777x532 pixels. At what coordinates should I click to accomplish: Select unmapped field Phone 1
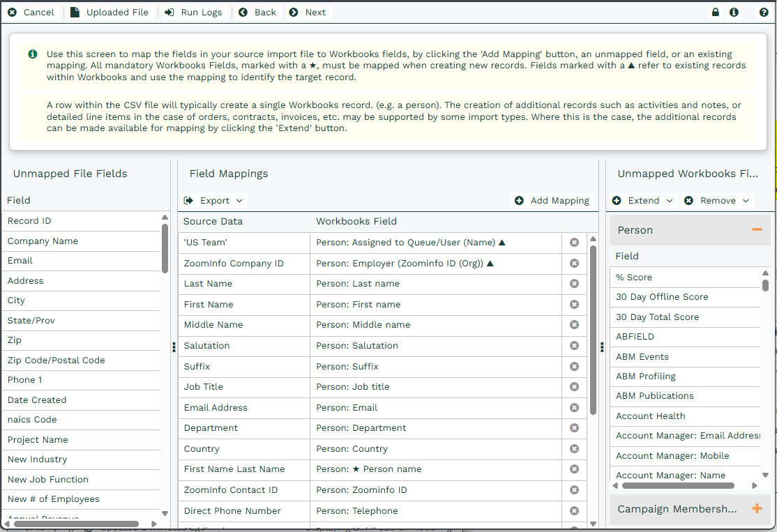pos(81,380)
